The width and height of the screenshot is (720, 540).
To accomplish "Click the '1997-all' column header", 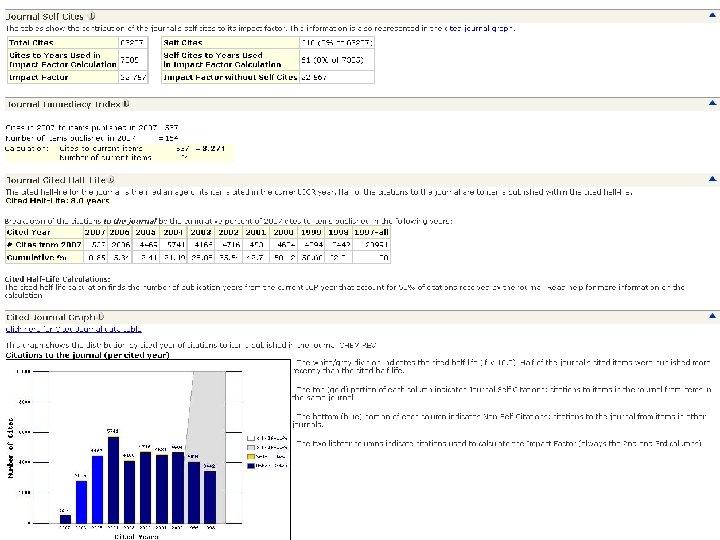I will tap(371, 232).
